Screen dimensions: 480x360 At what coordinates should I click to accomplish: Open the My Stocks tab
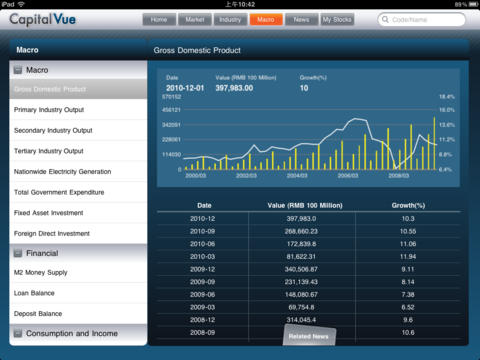tap(337, 20)
